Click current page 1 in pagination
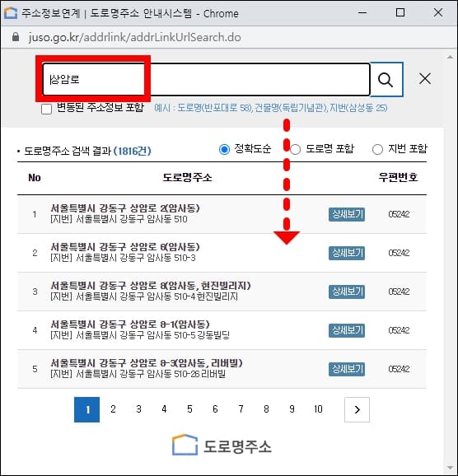The height and width of the screenshot is (476, 458). click(86, 409)
